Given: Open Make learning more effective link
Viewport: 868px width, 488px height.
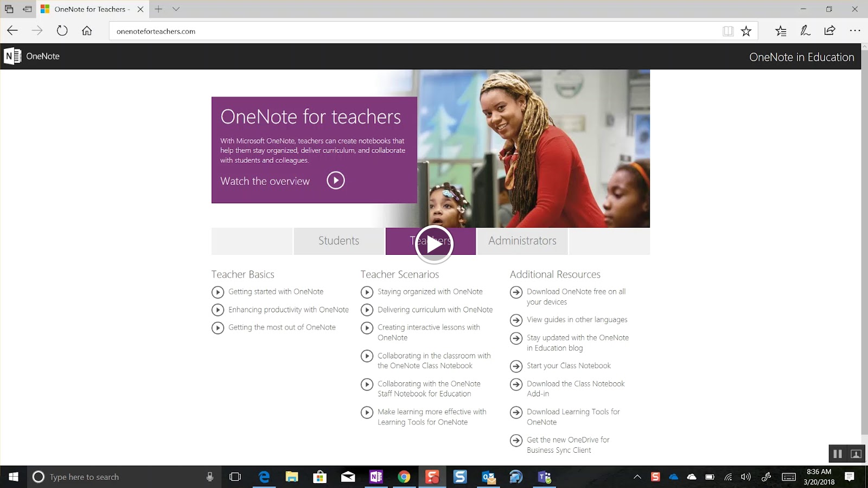Looking at the screenshot, I should tap(432, 417).
